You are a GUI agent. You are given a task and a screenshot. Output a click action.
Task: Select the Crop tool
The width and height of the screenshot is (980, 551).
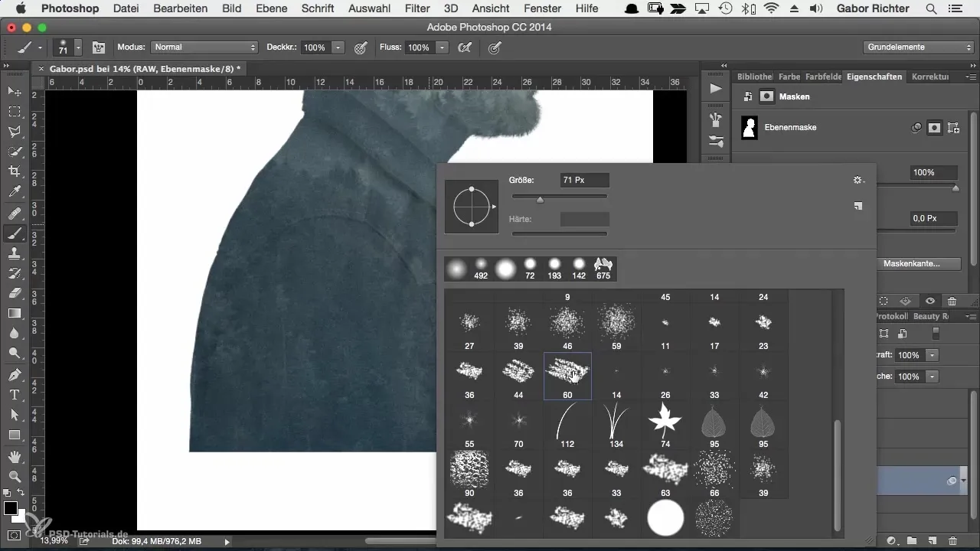(x=15, y=171)
